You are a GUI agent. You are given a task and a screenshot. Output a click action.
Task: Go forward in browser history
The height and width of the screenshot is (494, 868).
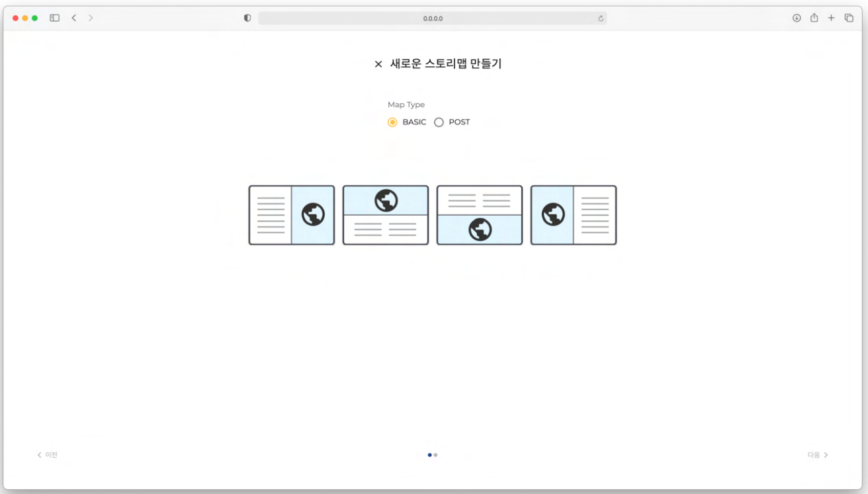[x=91, y=18]
